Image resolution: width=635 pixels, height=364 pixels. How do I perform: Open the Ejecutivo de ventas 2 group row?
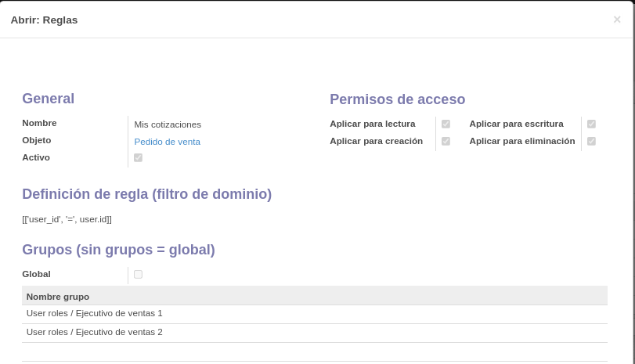click(315, 333)
